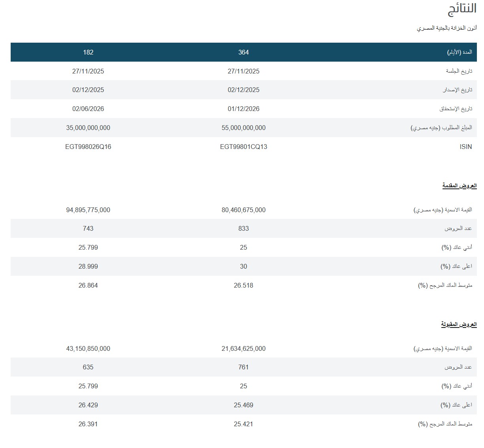This screenshot has width=484, height=448.
Task: Click the underlined العروض المقدمة heading
Action: (x=459, y=186)
